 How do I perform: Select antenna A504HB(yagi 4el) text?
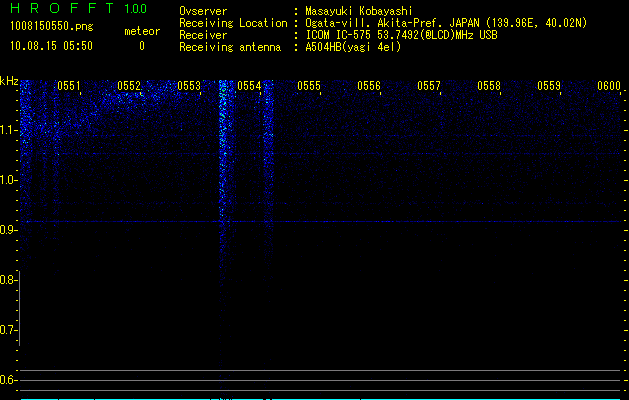pos(353,47)
